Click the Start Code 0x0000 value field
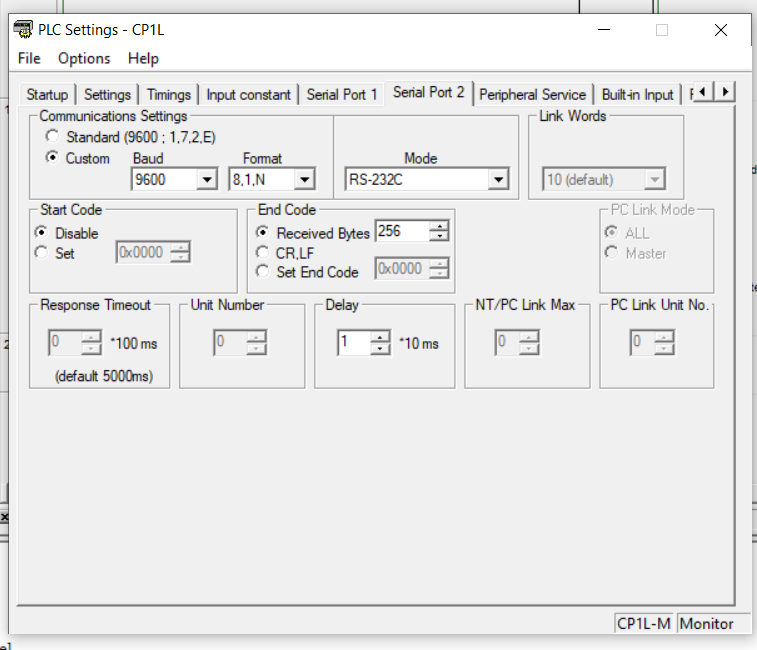 coord(143,252)
